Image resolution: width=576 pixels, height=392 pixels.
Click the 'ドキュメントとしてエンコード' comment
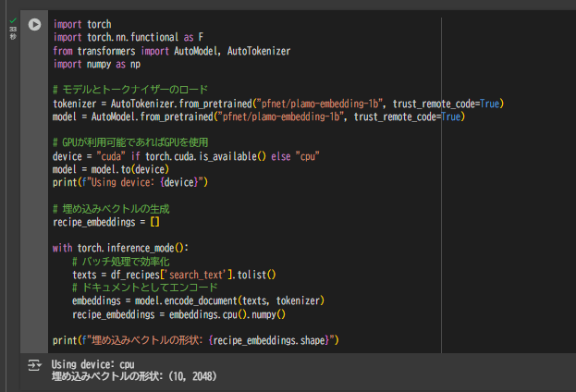pyautogui.click(x=145, y=288)
